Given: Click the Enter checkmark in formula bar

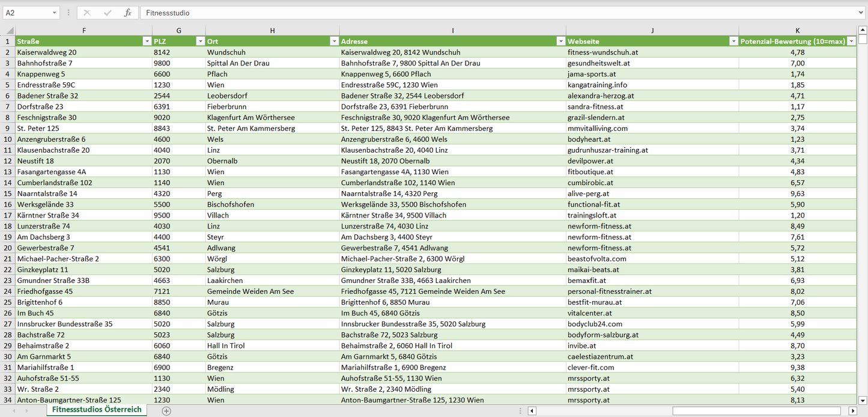Looking at the screenshot, I should click(x=108, y=13).
